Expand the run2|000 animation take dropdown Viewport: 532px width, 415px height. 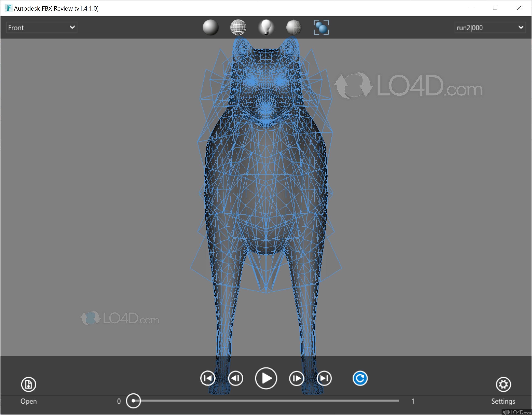click(x=490, y=28)
